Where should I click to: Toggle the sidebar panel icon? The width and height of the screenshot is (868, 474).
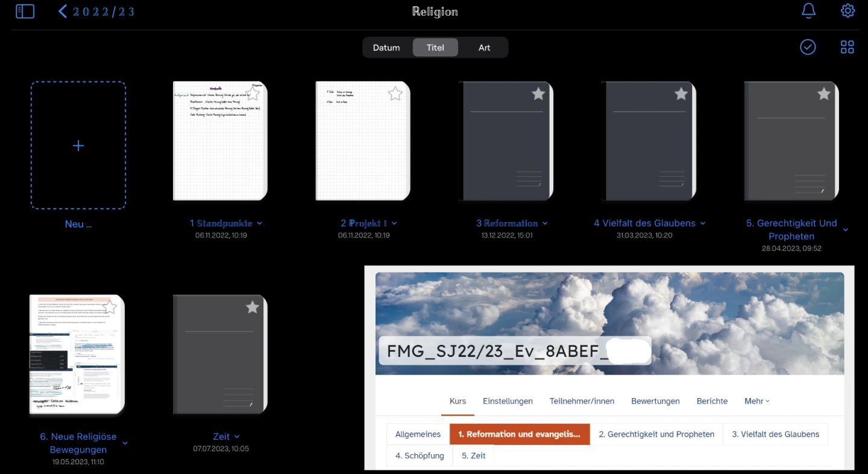tap(25, 11)
